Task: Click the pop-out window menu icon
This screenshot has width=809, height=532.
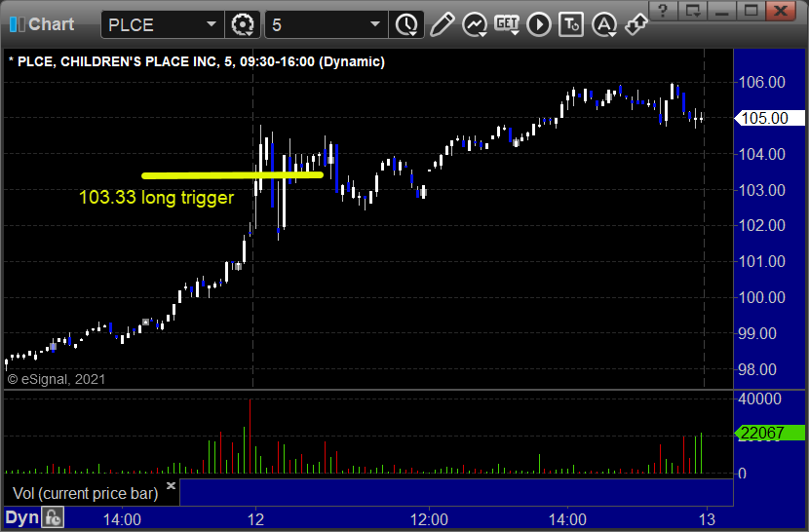Action: point(692,11)
